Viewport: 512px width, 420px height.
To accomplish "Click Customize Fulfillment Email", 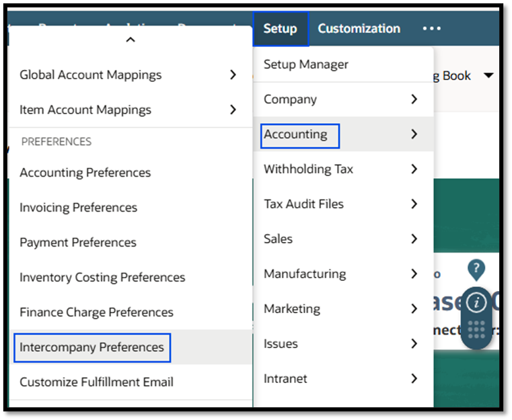I will click(97, 382).
